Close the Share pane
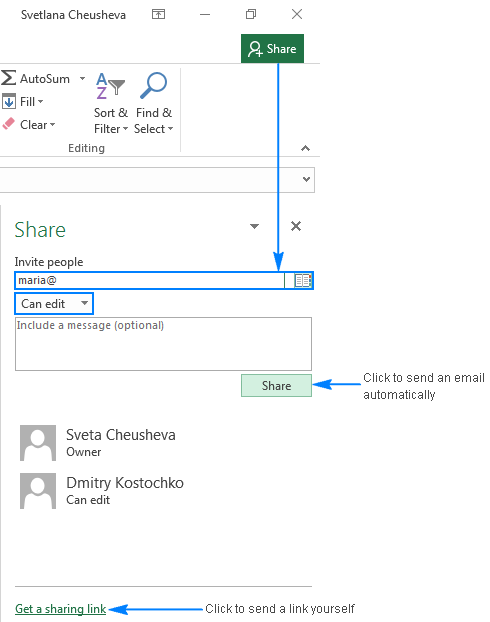This screenshot has height=622, width=490. point(296,226)
